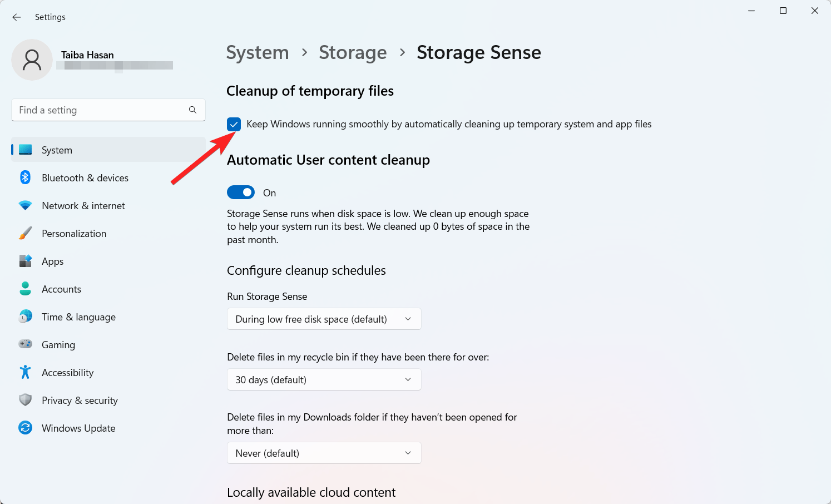Click the Network & internet wifi icon
Screen dimensions: 831x504
click(x=25, y=205)
